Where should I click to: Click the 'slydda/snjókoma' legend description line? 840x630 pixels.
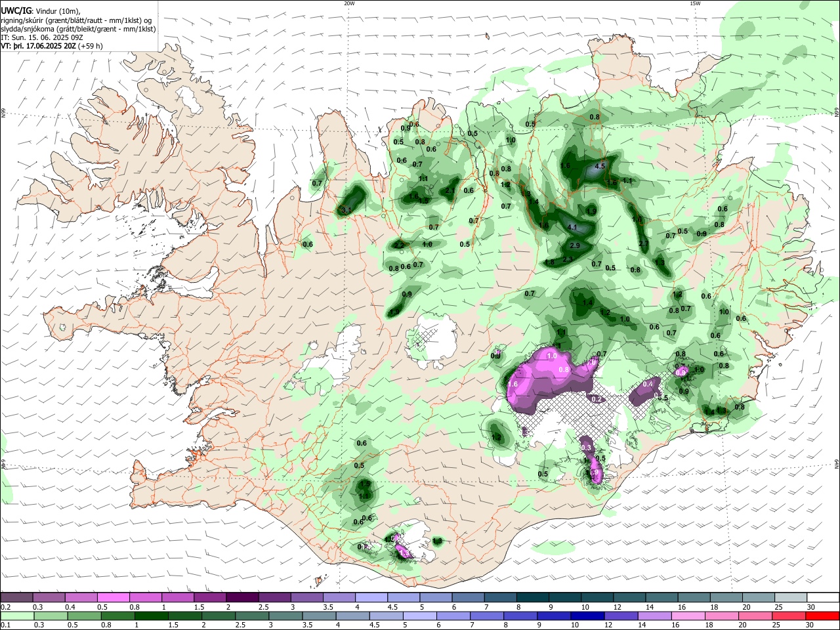coord(78,30)
